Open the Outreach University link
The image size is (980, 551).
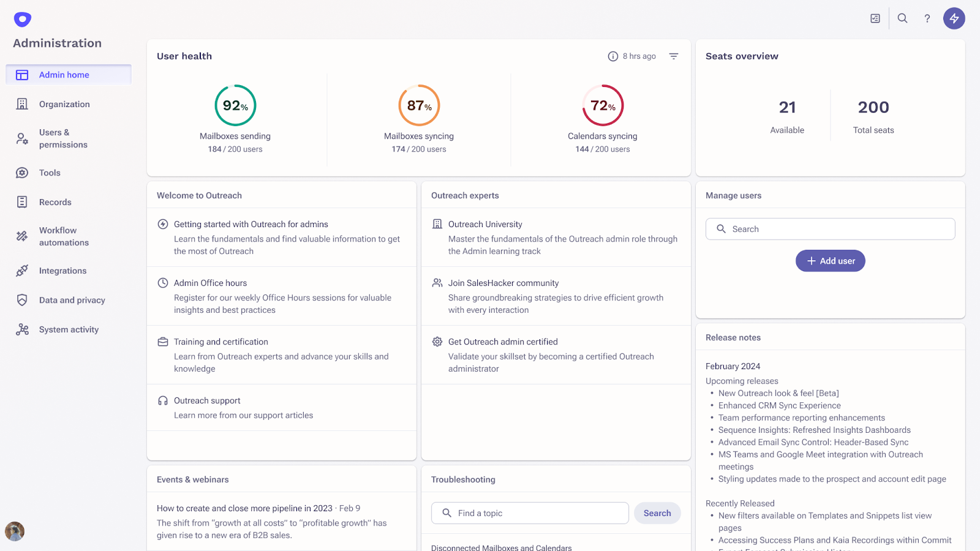(x=485, y=224)
